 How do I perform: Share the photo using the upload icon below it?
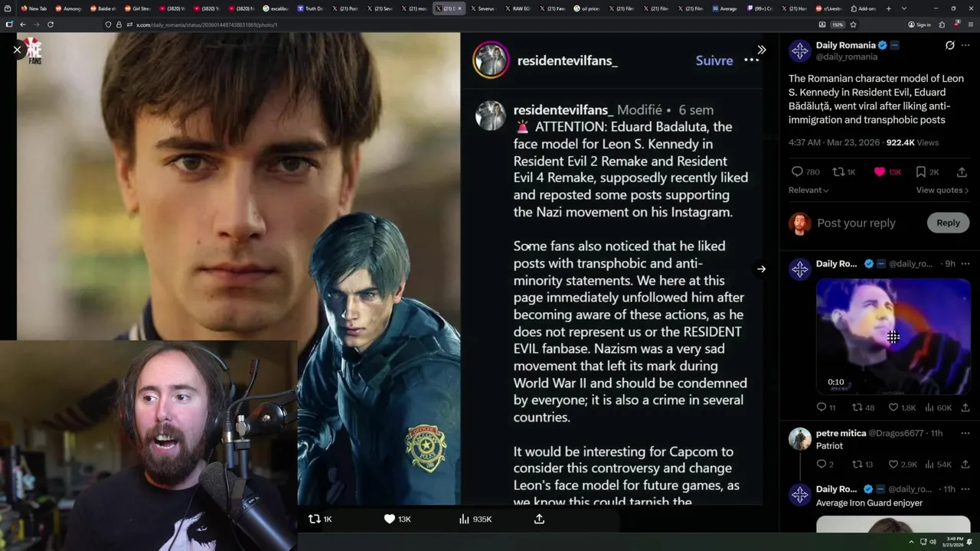(x=539, y=519)
